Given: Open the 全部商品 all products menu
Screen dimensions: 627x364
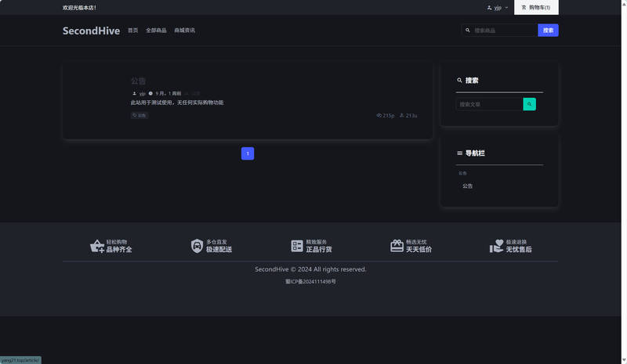Looking at the screenshot, I should click(x=156, y=31).
